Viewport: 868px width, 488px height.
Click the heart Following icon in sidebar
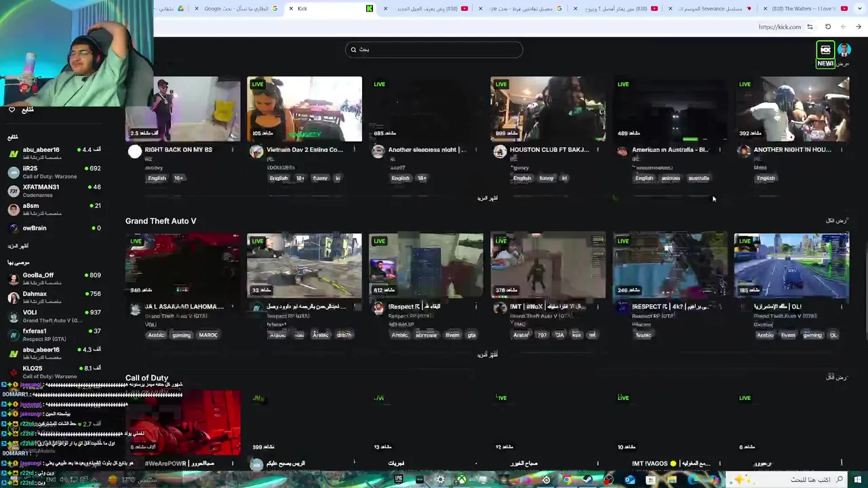12,110
